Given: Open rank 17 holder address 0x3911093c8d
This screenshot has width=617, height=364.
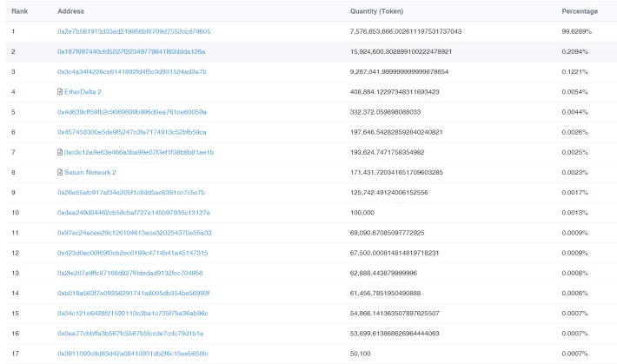Looking at the screenshot, I should (133, 354).
